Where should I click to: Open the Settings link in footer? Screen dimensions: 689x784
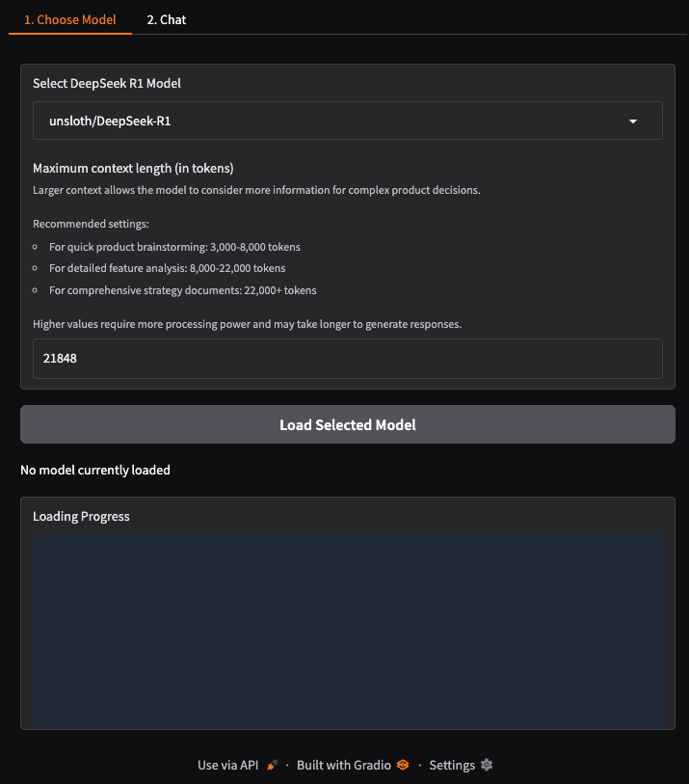(x=452, y=765)
